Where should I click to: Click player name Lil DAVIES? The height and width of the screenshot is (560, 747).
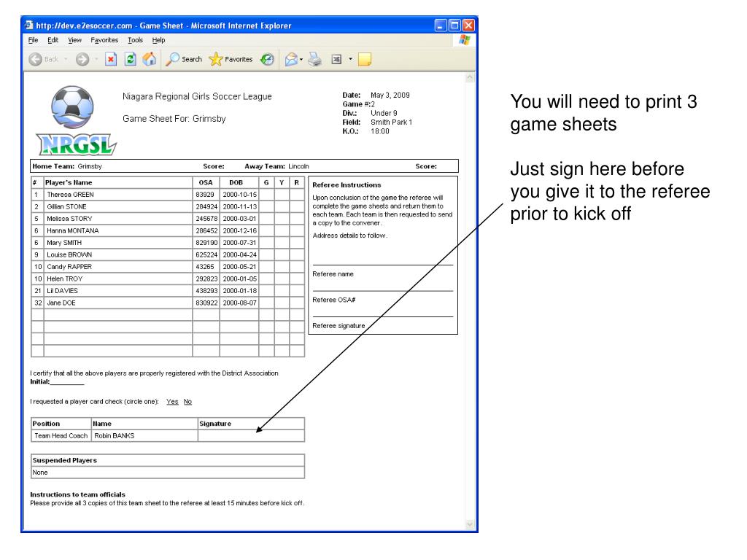[62, 290]
